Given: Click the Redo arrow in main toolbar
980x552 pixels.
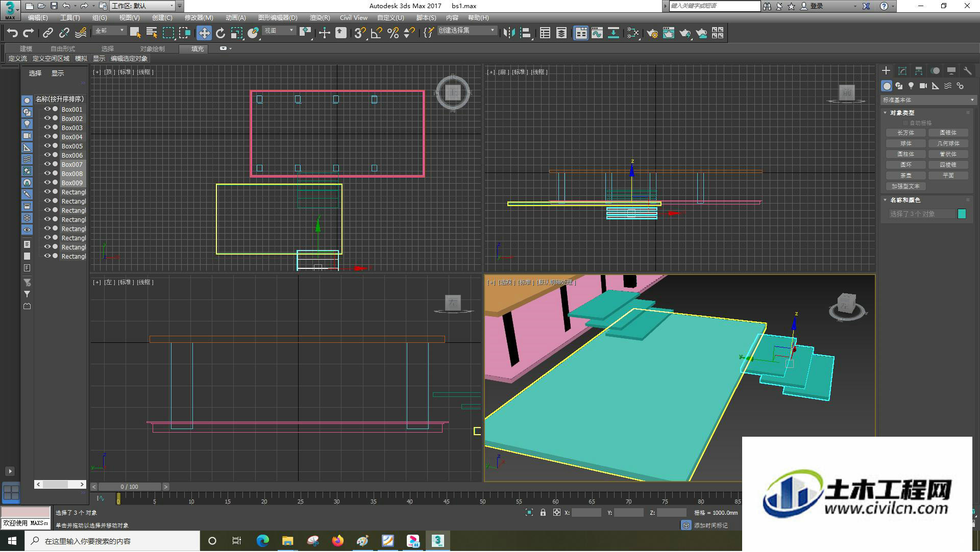Looking at the screenshot, I should point(29,33).
